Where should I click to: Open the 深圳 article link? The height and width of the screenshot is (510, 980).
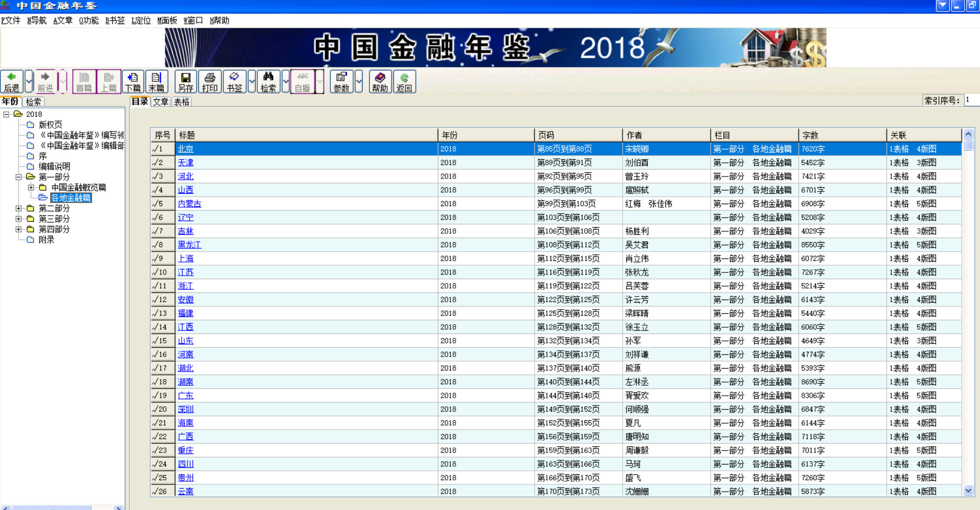[x=186, y=409]
